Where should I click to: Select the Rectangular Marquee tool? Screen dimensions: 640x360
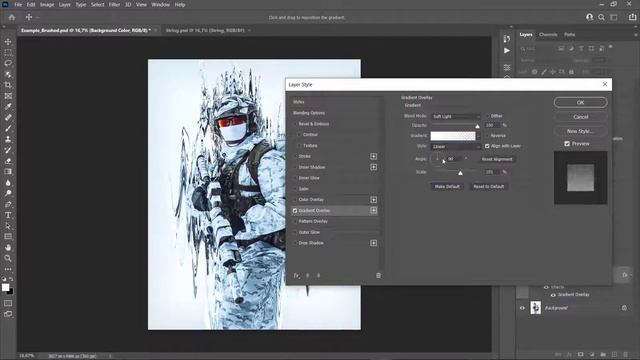click(8, 53)
